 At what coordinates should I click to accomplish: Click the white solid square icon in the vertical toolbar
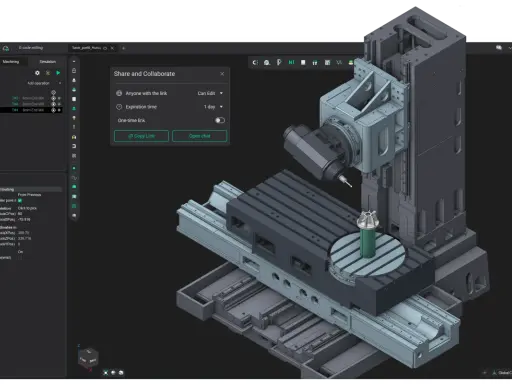[74, 99]
